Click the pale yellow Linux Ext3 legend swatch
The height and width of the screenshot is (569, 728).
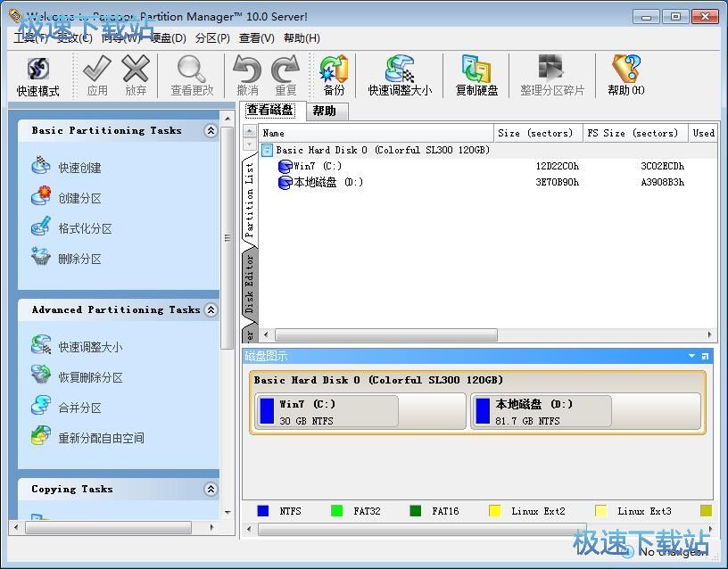pos(600,511)
